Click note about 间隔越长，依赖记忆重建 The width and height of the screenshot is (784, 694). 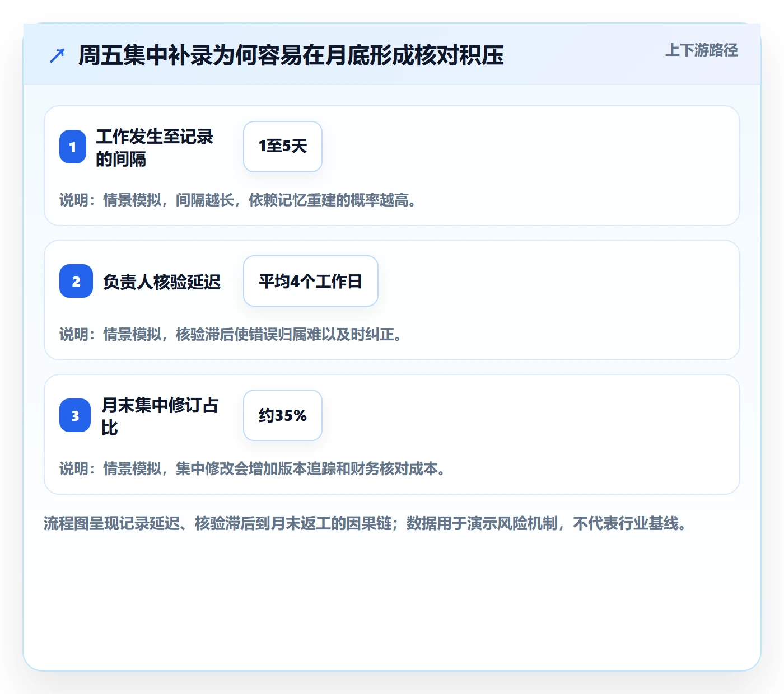238,200
